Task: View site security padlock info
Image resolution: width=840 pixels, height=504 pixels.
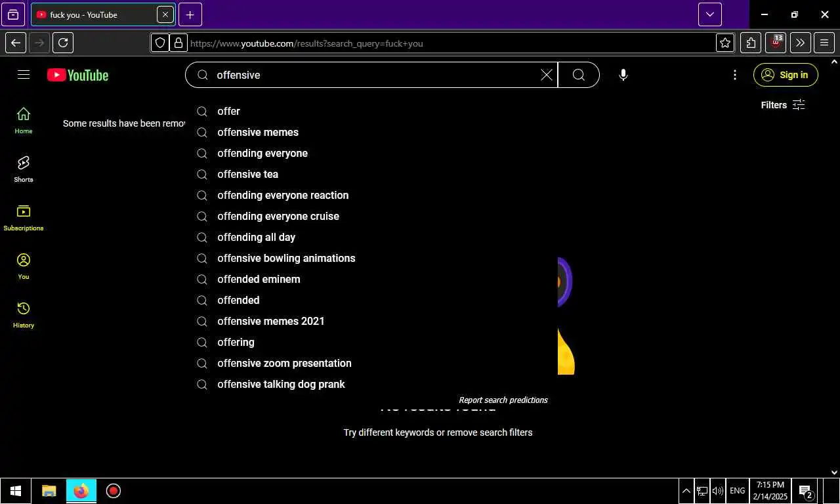Action: click(x=178, y=43)
